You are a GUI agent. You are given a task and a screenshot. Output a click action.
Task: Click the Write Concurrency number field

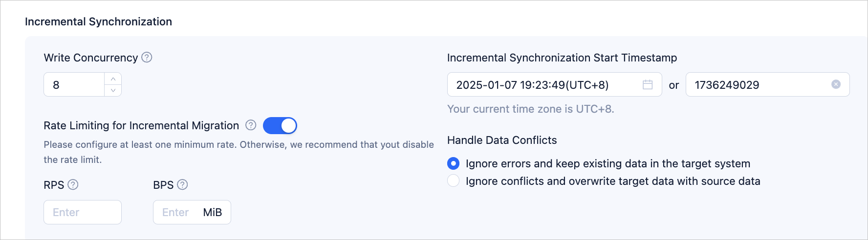click(74, 85)
